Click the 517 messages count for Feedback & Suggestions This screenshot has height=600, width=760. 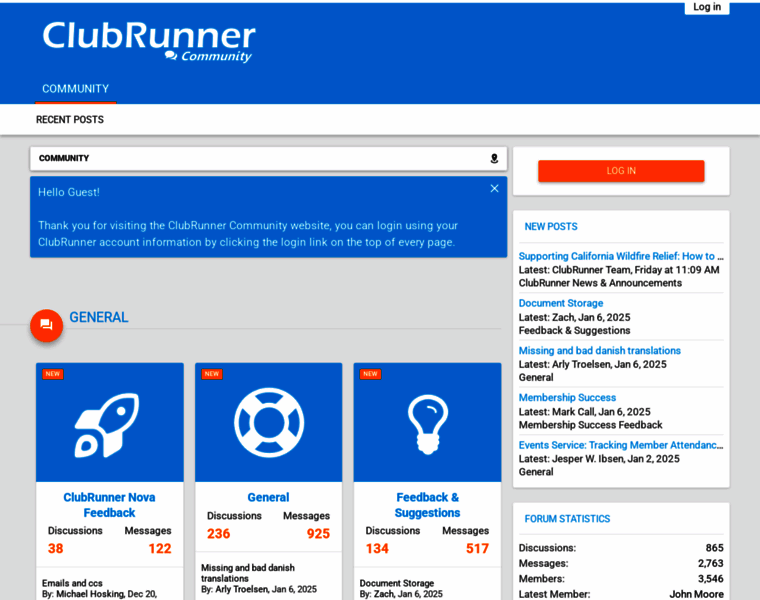click(x=477, y=549)
